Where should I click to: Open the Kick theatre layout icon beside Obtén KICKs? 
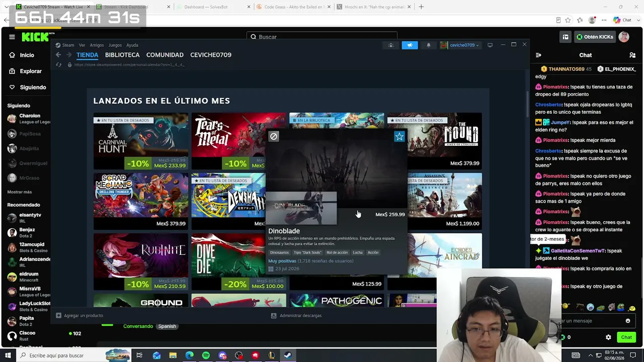pyautogui.click(x=566, y=37)
